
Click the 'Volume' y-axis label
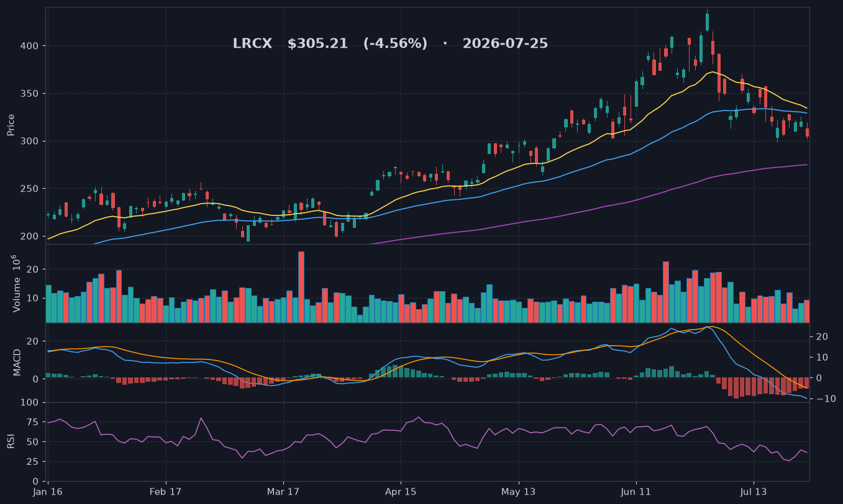tap(16, 284)
